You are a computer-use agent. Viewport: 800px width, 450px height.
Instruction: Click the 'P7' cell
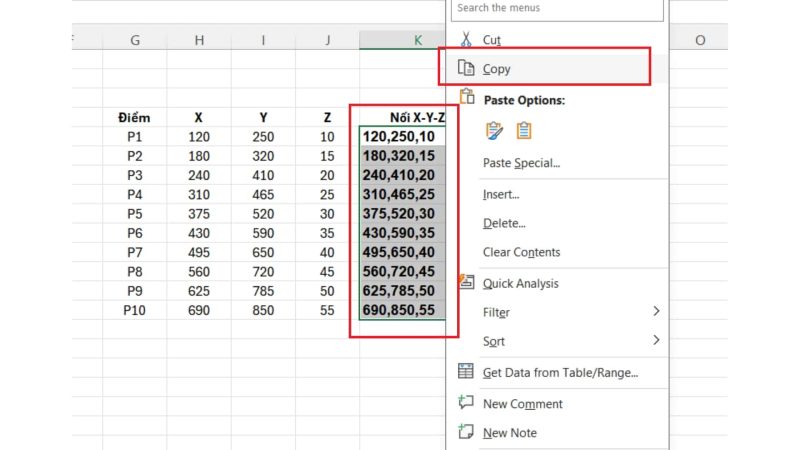click(x=135, y=253)
